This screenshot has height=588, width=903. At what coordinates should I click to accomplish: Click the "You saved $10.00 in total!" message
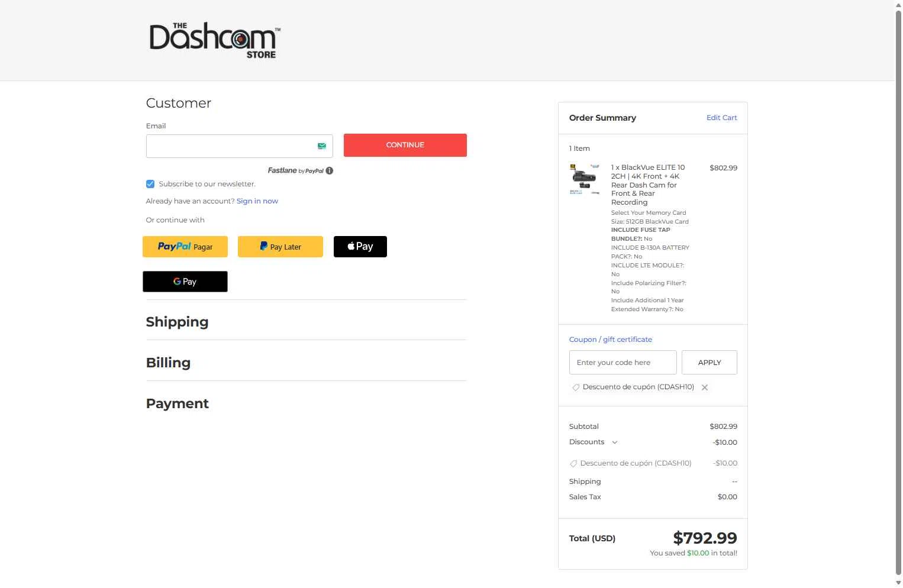click(x=694, y=553)
